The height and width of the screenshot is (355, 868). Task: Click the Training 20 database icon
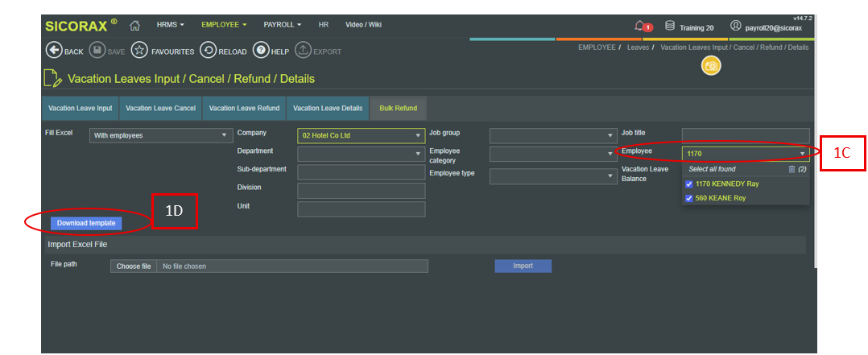670,26
